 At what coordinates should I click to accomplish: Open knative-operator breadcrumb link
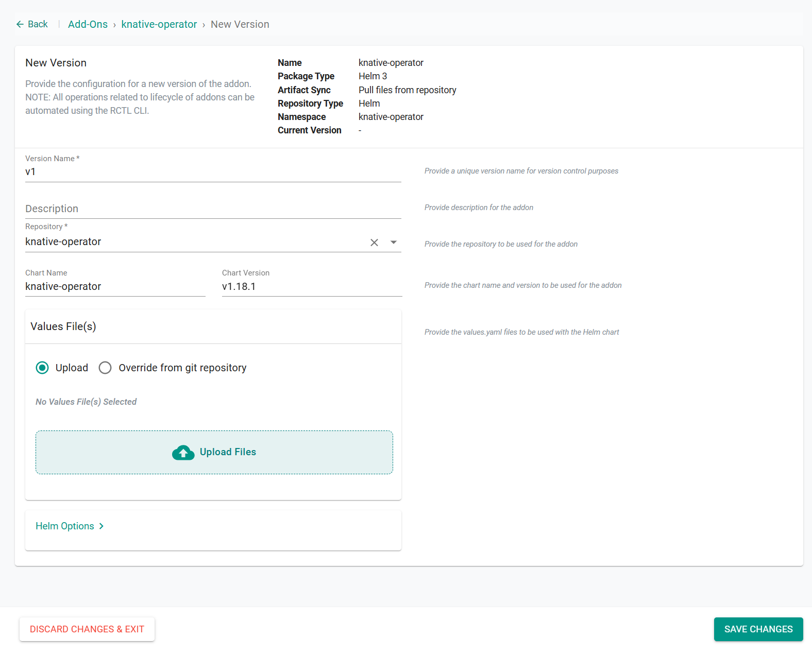(159, 24)
